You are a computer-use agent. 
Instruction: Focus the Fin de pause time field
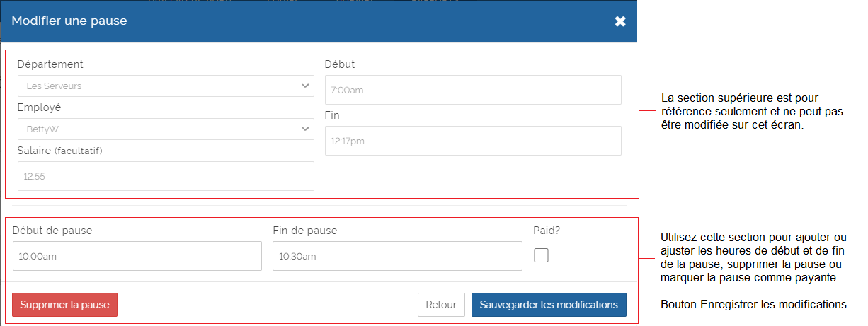click(x=397, y=256)
